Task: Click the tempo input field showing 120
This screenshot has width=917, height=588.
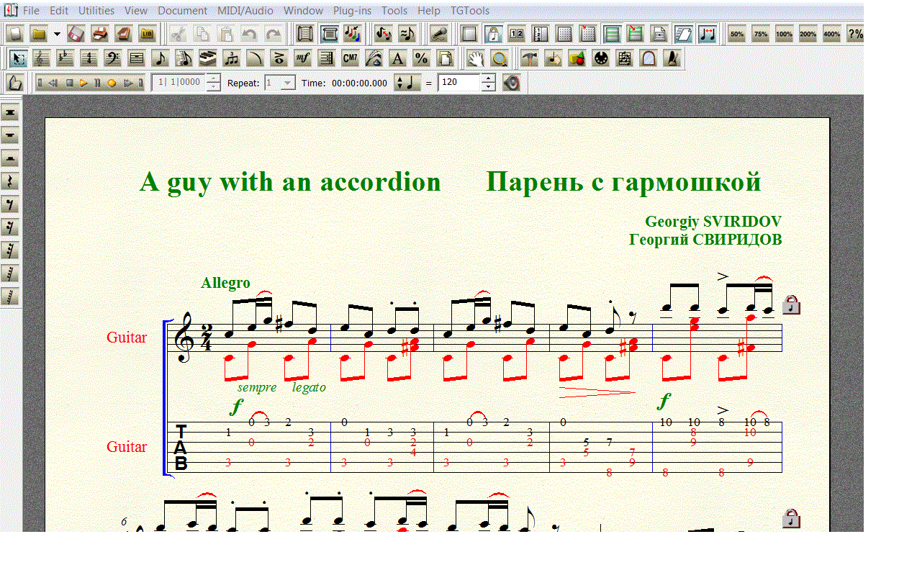Action: [459, 83]
